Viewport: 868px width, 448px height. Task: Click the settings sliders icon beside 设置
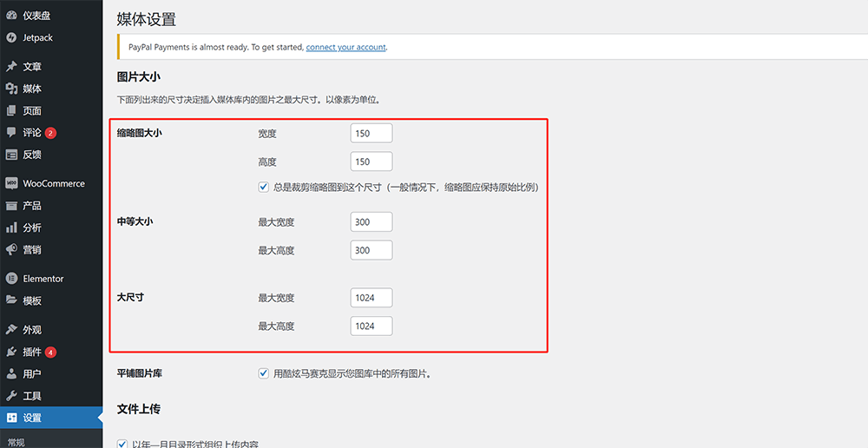(x=11, y=418)
